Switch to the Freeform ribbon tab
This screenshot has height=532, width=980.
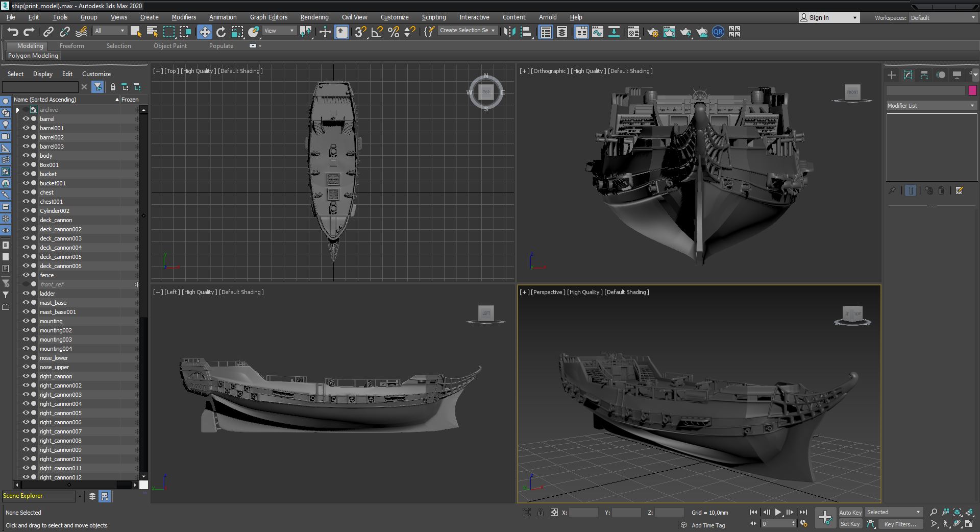click(71, 46)
